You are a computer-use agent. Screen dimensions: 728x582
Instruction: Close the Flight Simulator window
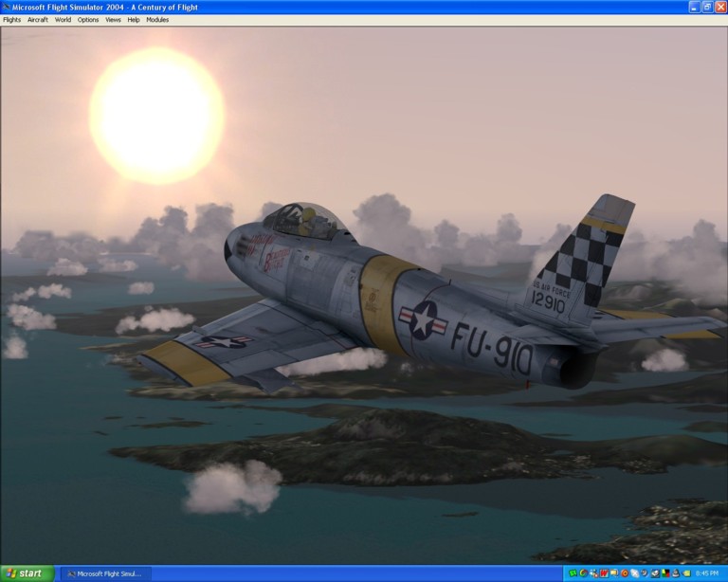pyautogui.click(x=719, y=7)
